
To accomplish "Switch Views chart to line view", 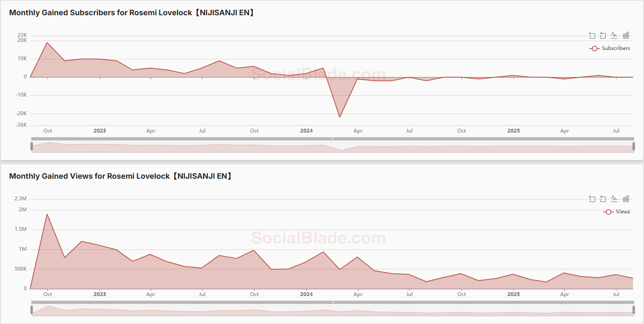I will pos(614,199).
